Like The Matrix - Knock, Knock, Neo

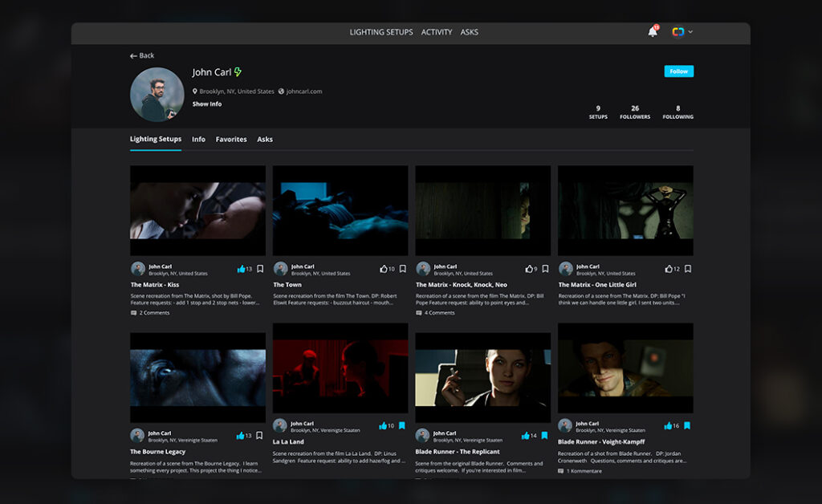[x=529, y=269]
